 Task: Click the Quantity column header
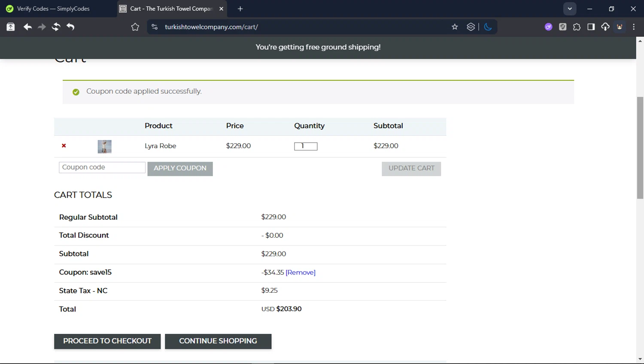point(309,126)
